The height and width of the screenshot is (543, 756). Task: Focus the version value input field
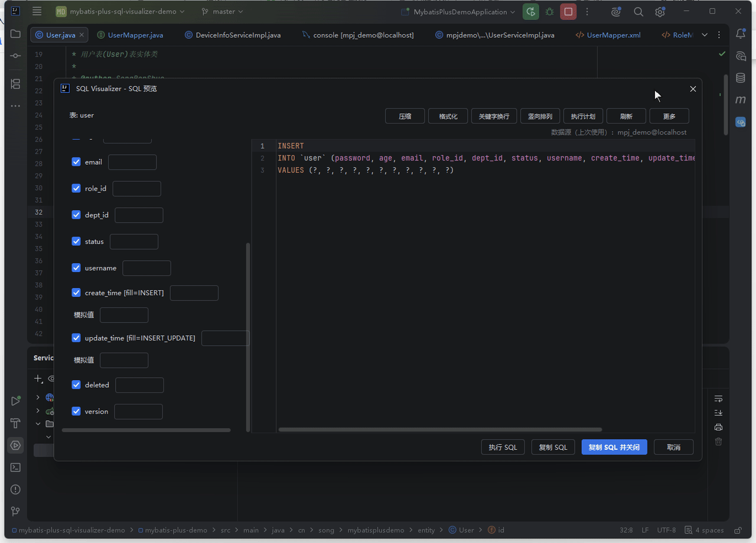coord(138,412)
